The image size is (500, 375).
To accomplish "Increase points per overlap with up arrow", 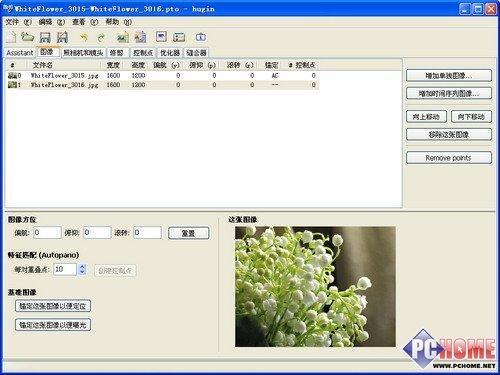I will point(82,266).
